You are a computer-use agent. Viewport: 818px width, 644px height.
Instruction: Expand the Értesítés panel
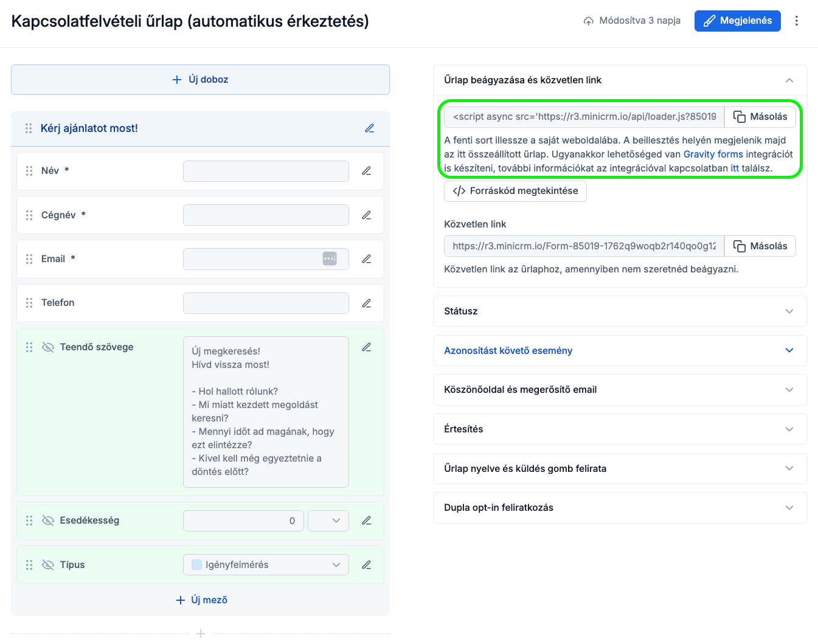tap(620, 429)
